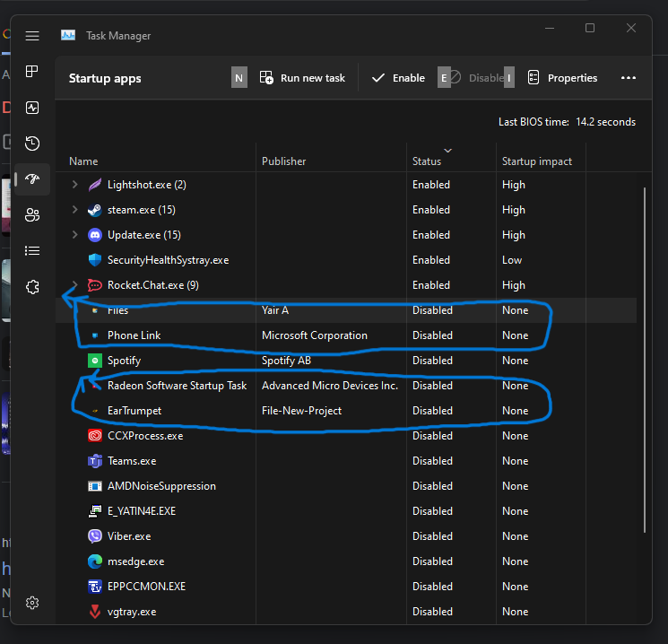Open the Services page in sidebar
This screenshot has width=668, height=644.
click(32, 287)
